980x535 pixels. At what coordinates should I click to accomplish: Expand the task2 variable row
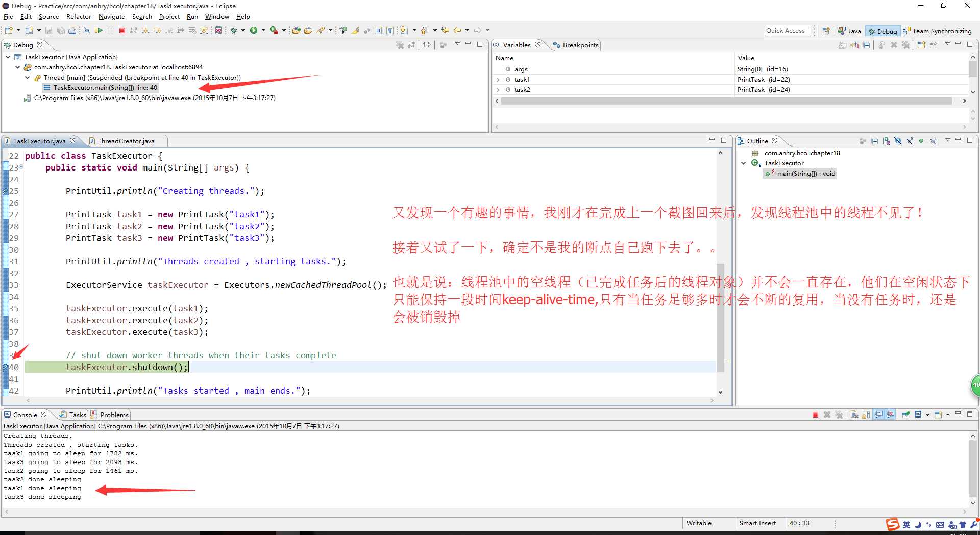tap(498, 90)
